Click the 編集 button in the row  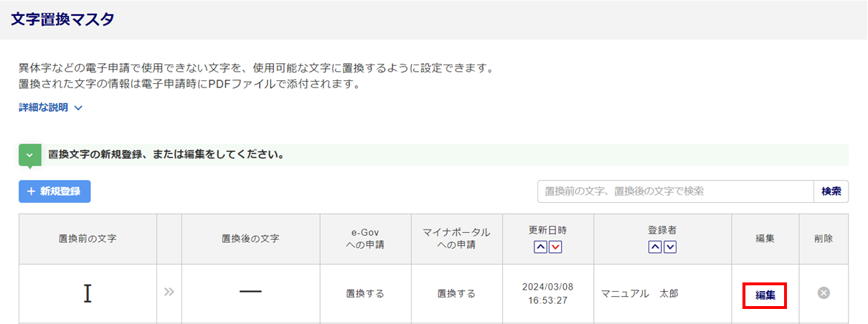coord(765,295)
